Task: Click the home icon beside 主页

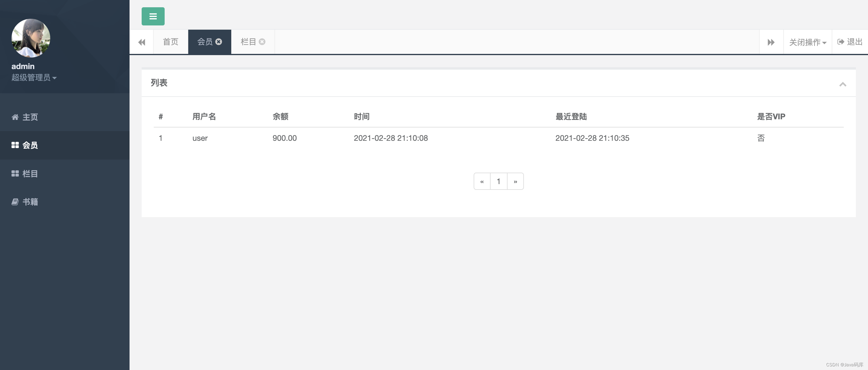Action: coord(15,117)
